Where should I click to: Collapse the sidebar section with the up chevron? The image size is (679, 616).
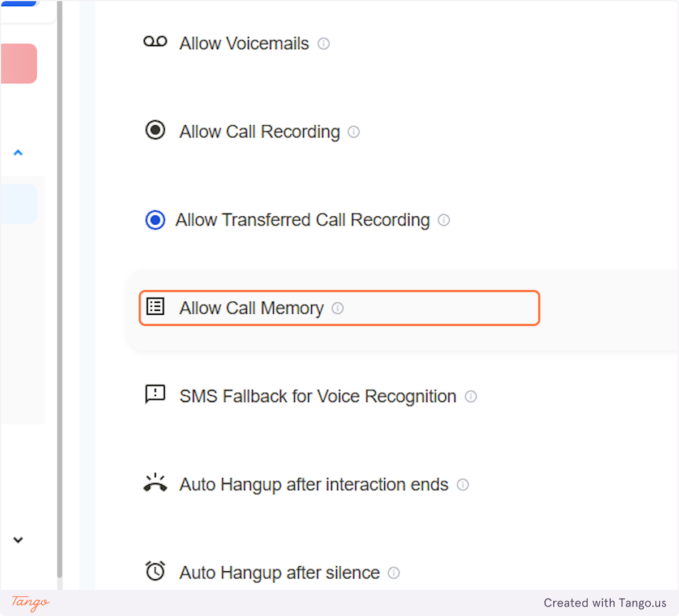(18, 152)
